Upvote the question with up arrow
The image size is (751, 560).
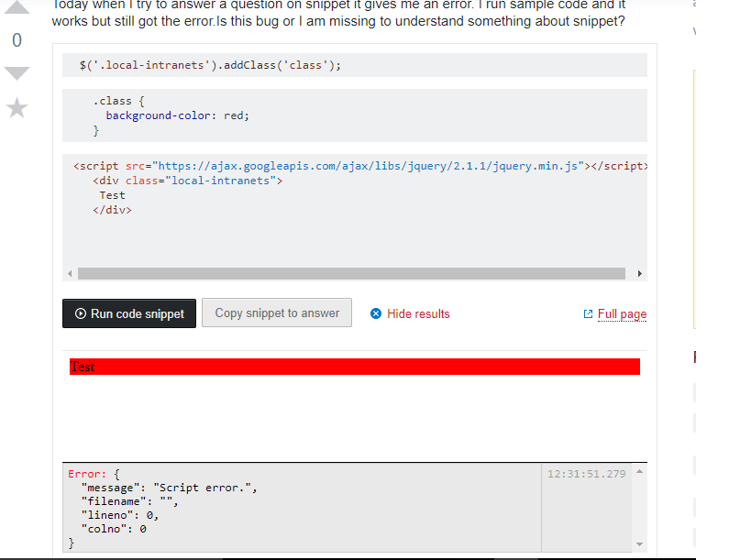click(x=17, y=7)
